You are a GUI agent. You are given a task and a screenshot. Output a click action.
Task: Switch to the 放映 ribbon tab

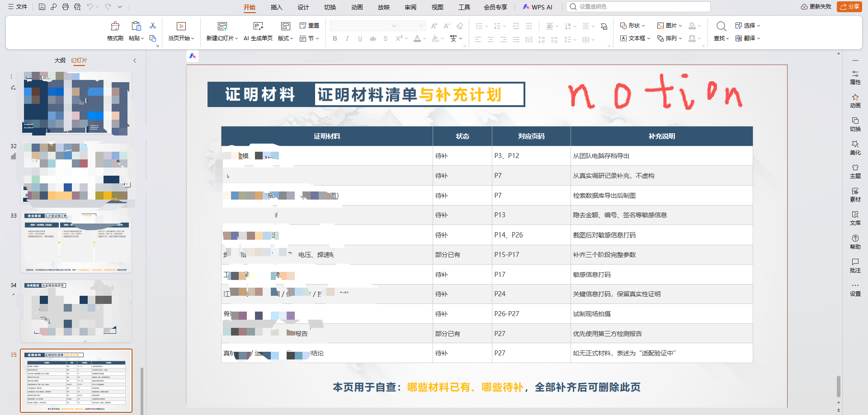[x=384, y=7]
